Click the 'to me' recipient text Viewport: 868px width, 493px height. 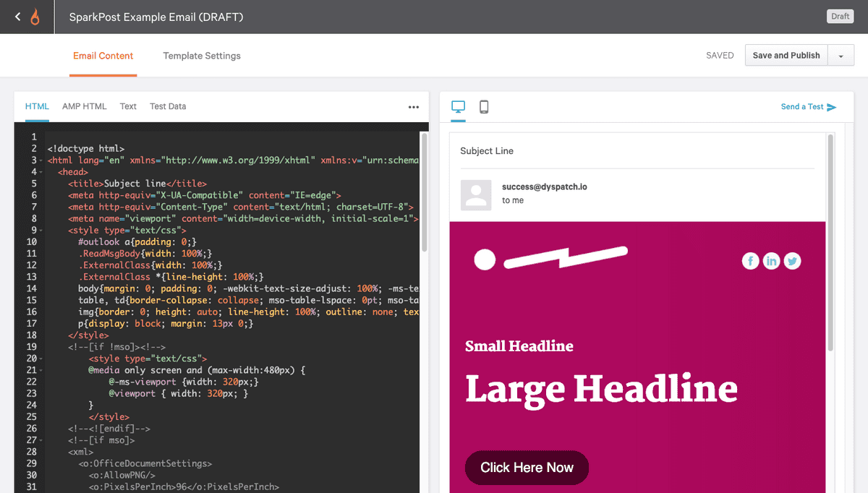(x=513, y=200)
